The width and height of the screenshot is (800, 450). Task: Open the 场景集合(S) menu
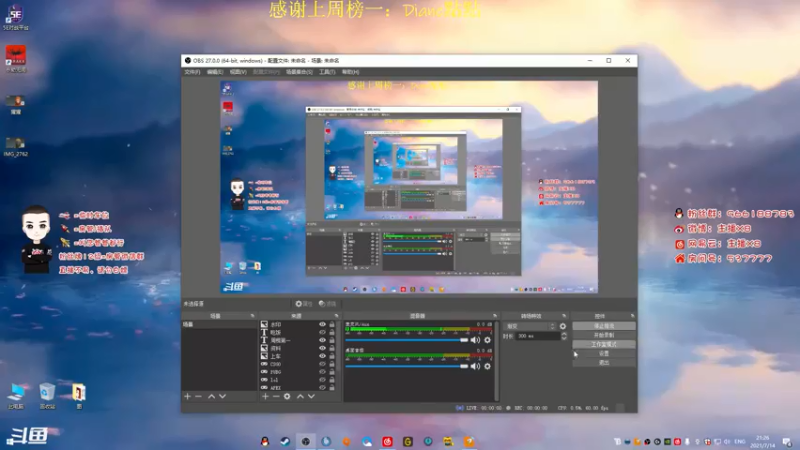(x=299, y=72)
